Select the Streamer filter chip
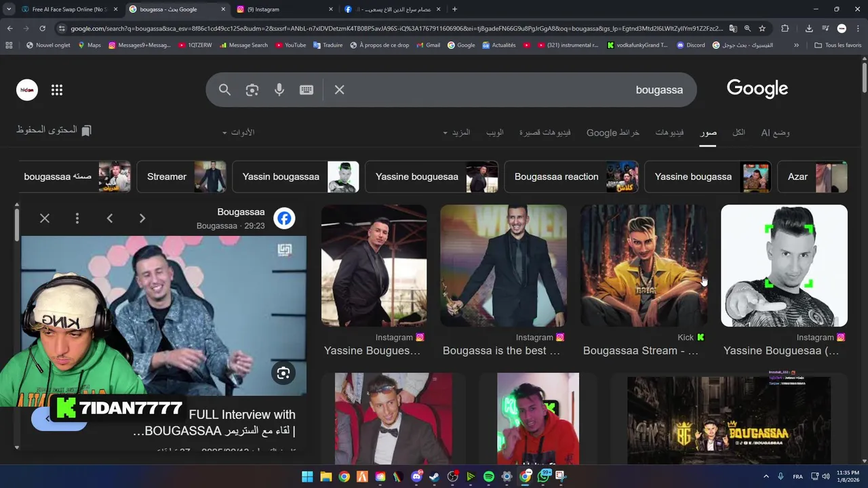The height and width of the screenshot is (488, 868). click(x=182, y=176)
